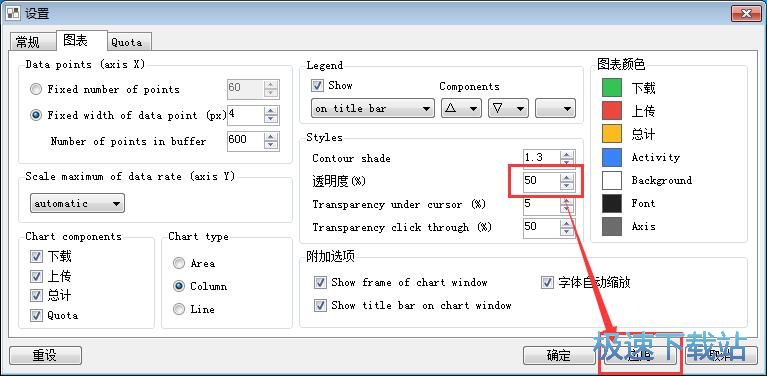This screenshot has width=767, height=376.
Task: Select the Line chart type
Action: [179, 309]
